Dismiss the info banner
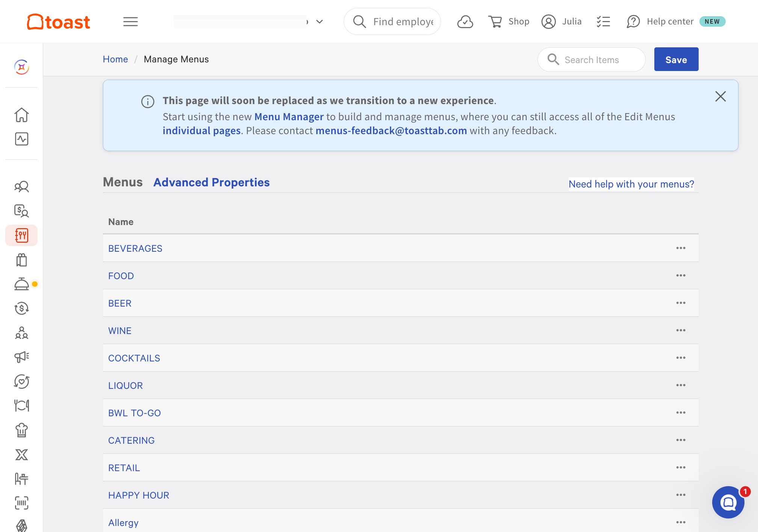758x532 pixels. [720, 97]
